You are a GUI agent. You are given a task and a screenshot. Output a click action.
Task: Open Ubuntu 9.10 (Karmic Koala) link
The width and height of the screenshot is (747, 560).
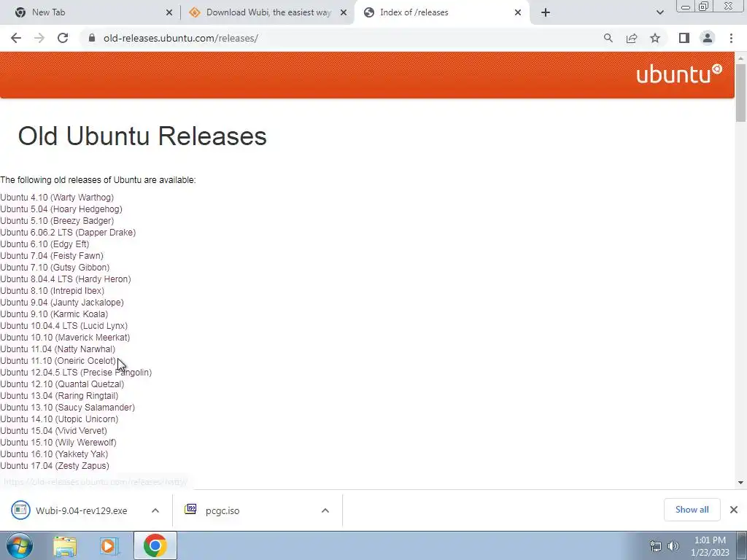(54, 314)
